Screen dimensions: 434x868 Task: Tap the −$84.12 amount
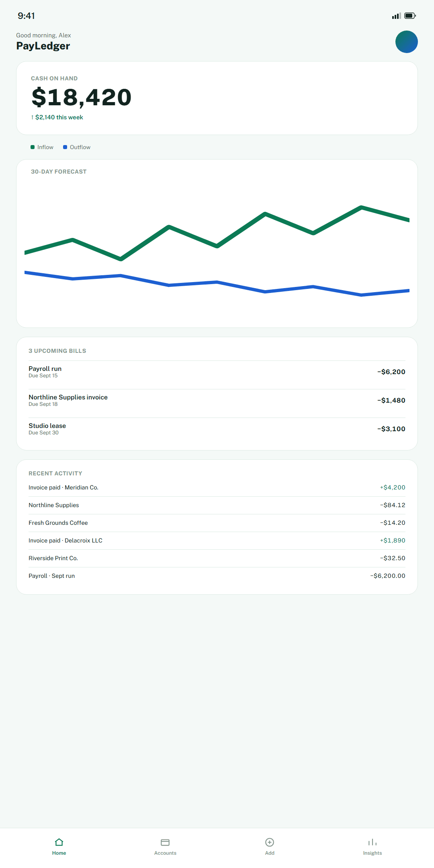click(x=393, y=505)
